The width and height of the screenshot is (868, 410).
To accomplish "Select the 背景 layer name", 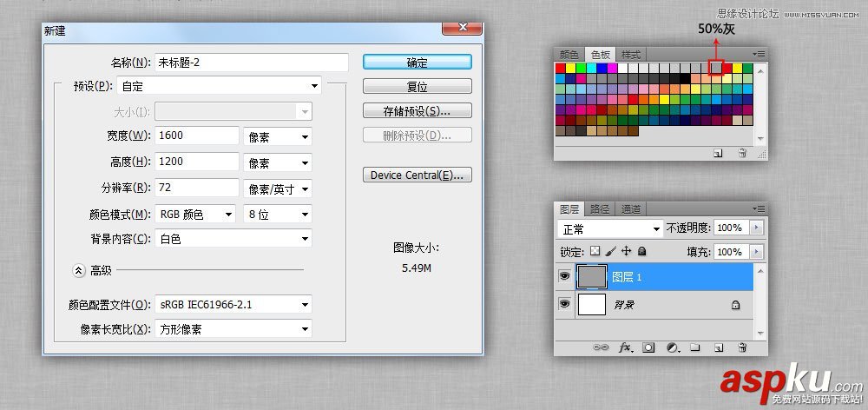I will point(624,305).
